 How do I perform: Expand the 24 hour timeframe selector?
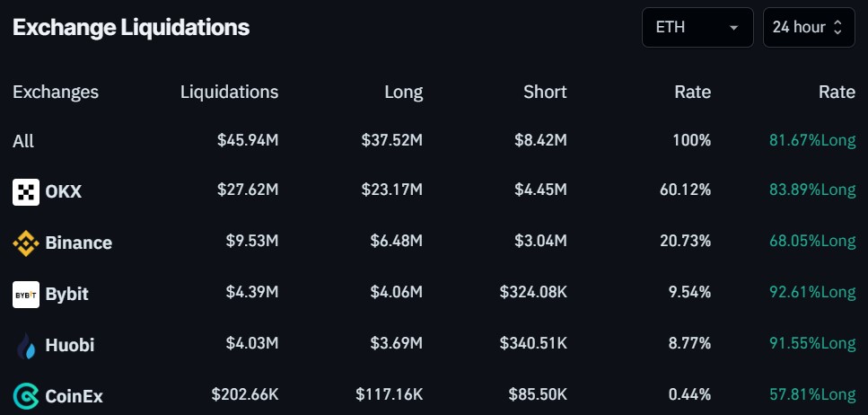[x=807, y=27]
